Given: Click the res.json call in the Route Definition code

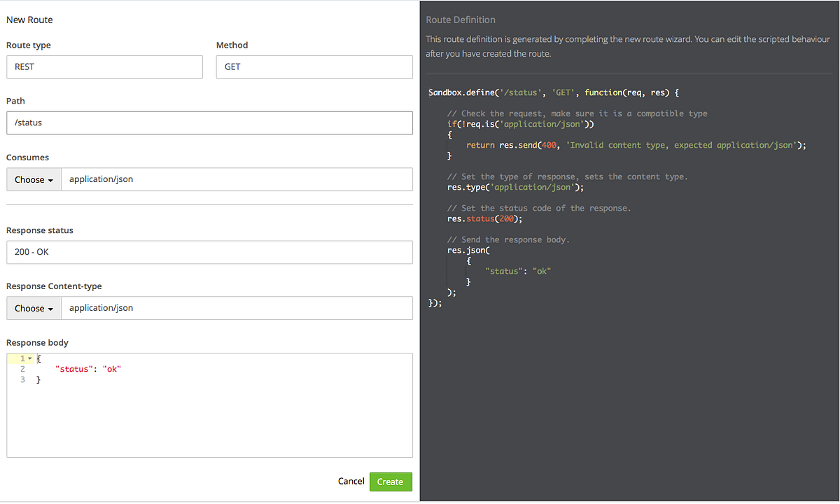Looking at the screenshot, I should click(468, 249).
